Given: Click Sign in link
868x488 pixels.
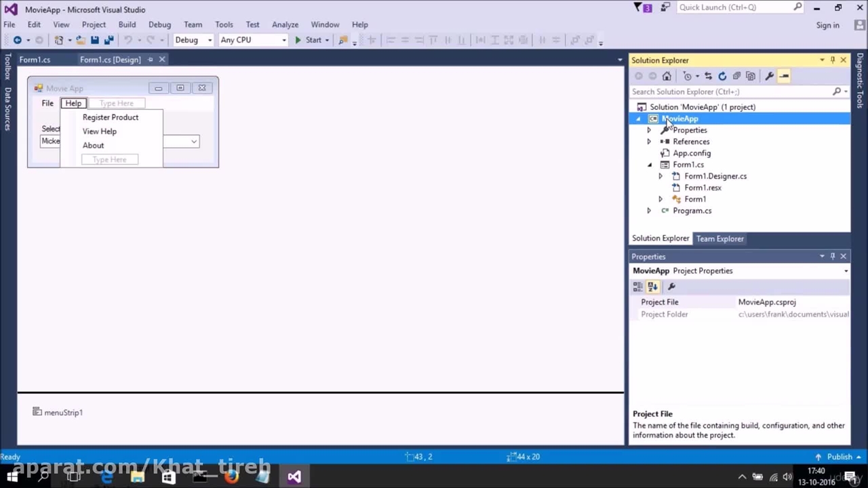Looking at the screenshot, I should pyautogui.click(x=827, y=25).
